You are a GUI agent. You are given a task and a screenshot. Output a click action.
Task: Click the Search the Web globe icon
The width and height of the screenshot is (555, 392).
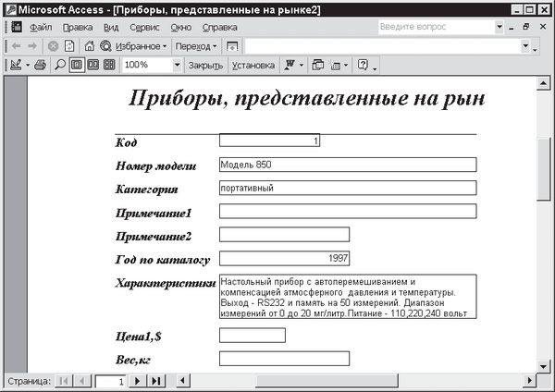point(105,46)
